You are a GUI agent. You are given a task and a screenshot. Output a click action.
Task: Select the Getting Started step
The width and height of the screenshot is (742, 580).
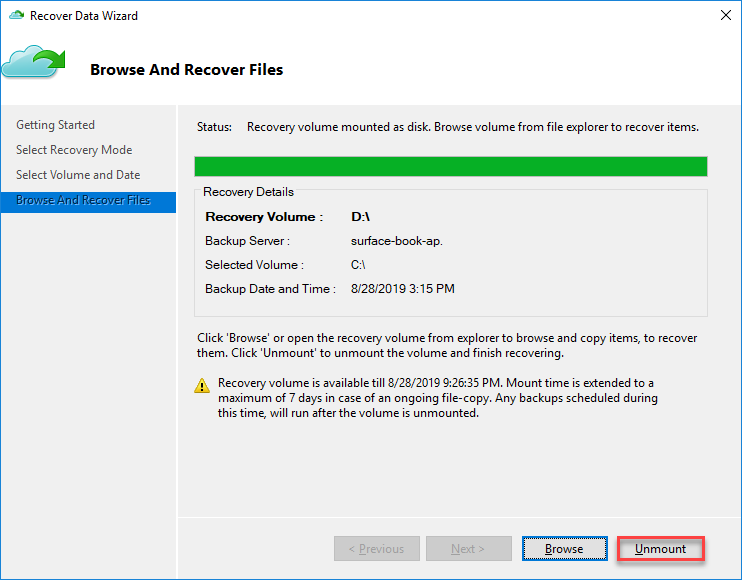click(x=55, y=125)
